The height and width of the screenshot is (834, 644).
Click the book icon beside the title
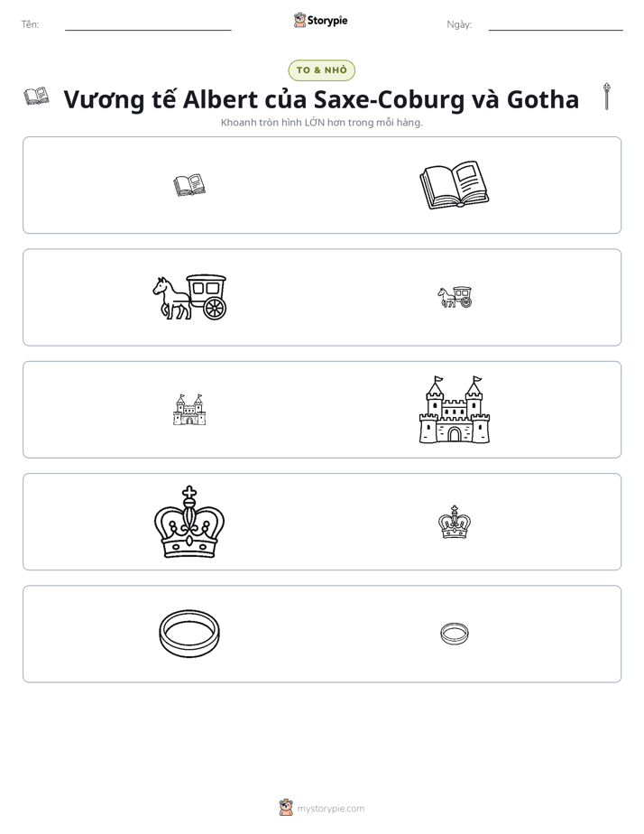click(x=36, y=97)
